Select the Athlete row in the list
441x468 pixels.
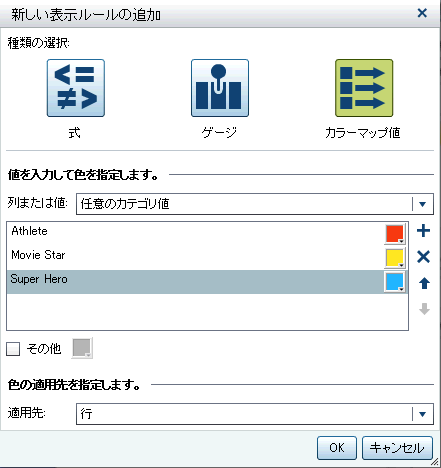(207, 234)
